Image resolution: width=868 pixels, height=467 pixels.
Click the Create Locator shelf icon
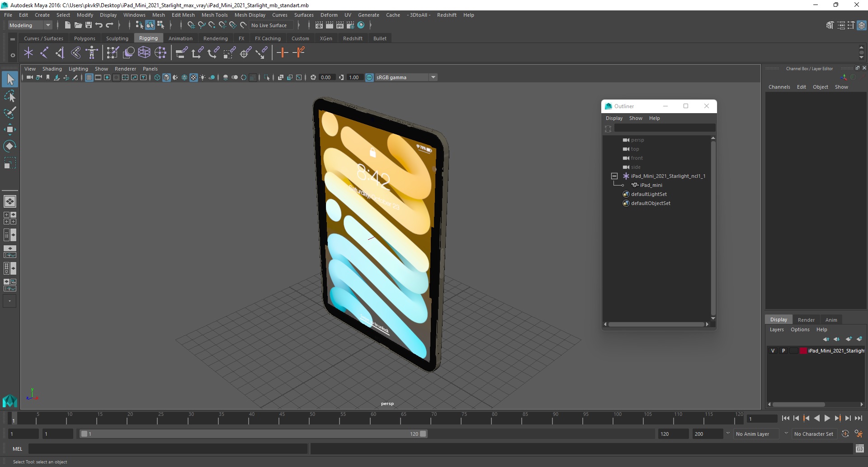28,53
